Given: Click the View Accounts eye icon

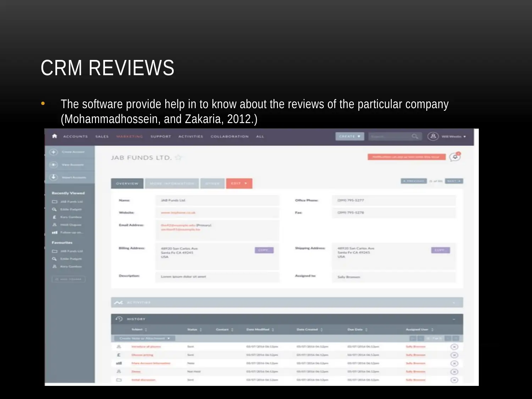Looking at the screenshot, I should coord(53,165).
